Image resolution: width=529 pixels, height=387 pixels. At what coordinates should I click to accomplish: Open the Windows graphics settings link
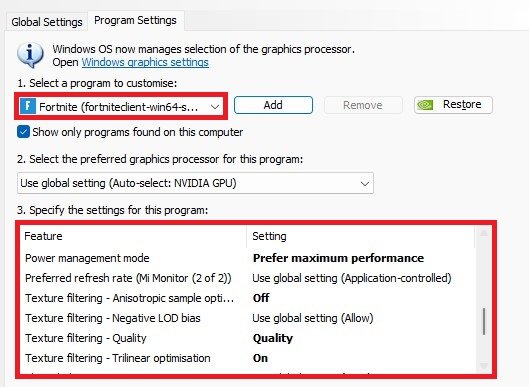pos(145,62)
